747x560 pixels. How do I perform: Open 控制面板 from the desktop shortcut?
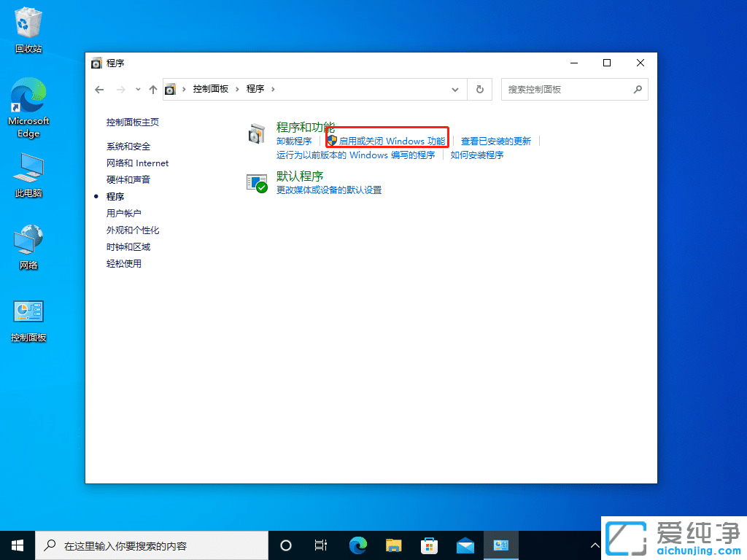click(x=28, y=312)
